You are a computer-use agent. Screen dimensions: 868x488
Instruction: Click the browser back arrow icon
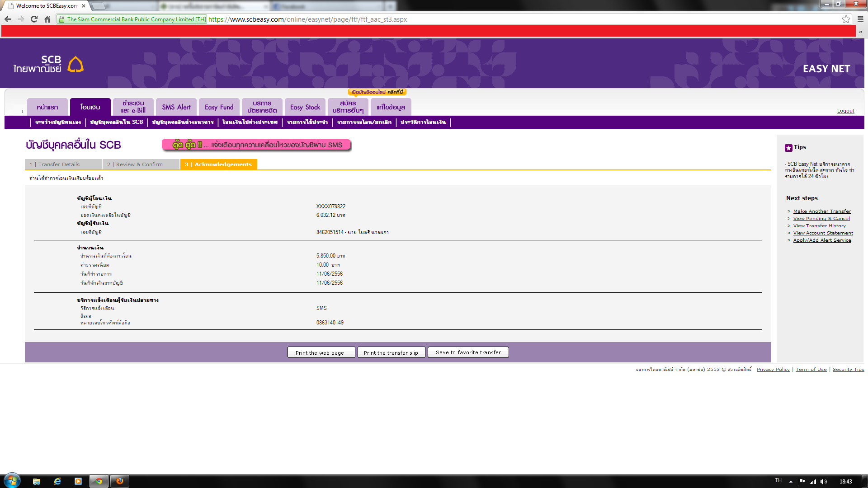8,19
